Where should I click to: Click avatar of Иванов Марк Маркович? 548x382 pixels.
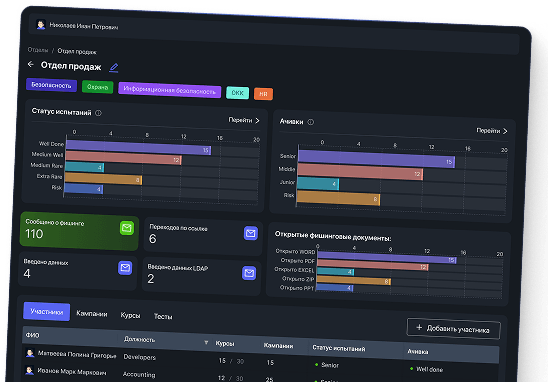(x=29, y=370)
